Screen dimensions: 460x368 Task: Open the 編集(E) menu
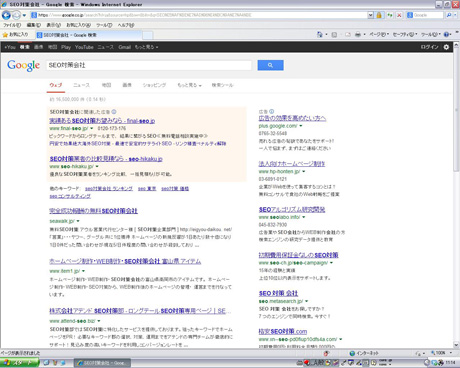pyautogui.click(x=34, y=25)
